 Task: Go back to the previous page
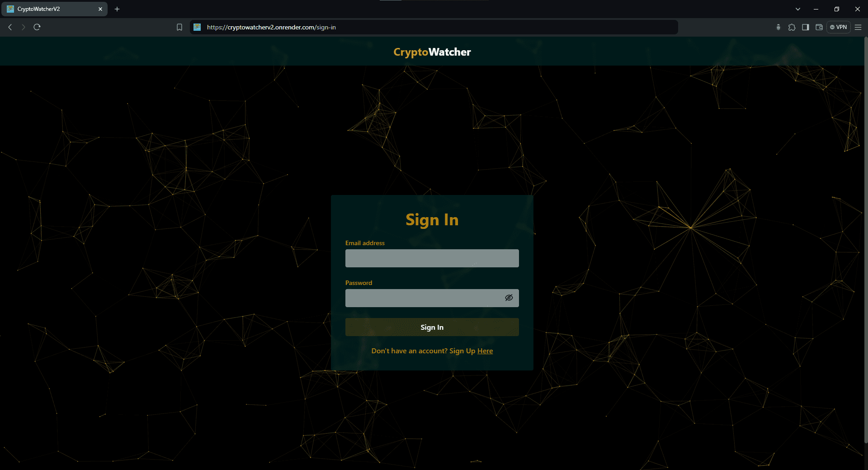coord(10,27)
